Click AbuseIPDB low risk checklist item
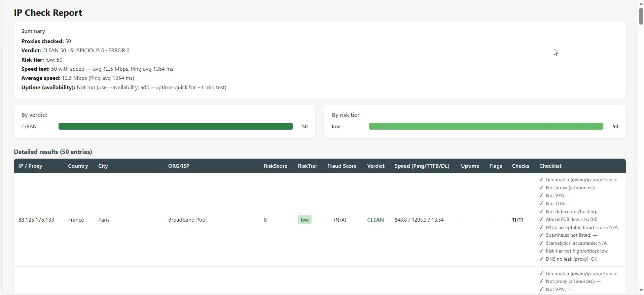 pyautogui.click(x=568, y=219)
